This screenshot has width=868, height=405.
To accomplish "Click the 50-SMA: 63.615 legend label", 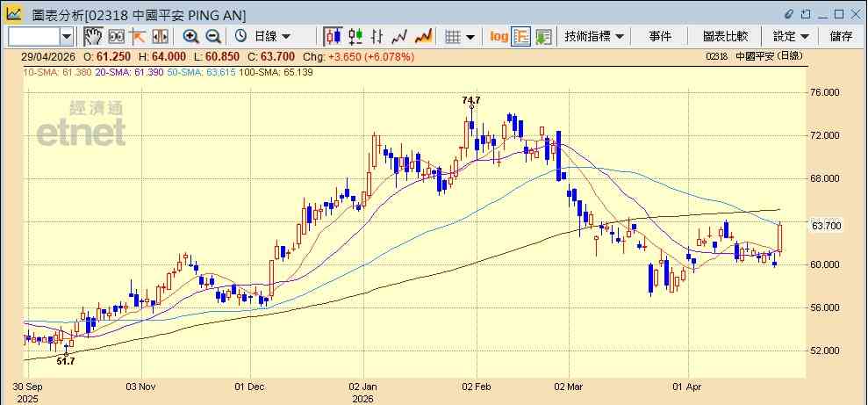I will point(201,72).
